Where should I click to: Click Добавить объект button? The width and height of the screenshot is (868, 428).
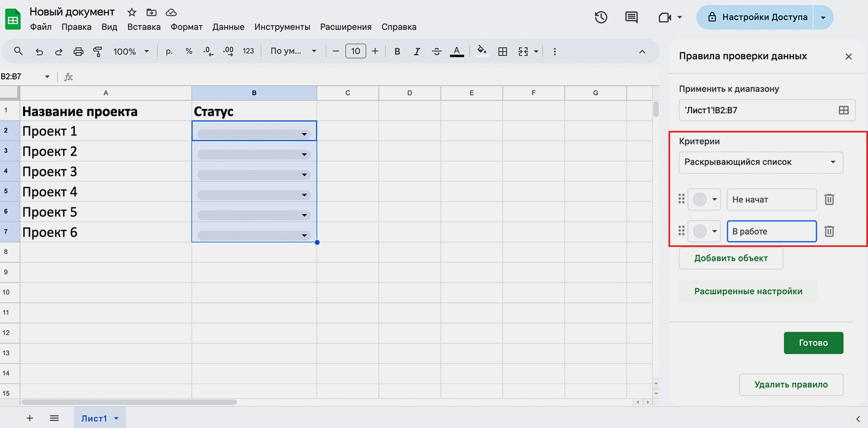pos(731,258)
